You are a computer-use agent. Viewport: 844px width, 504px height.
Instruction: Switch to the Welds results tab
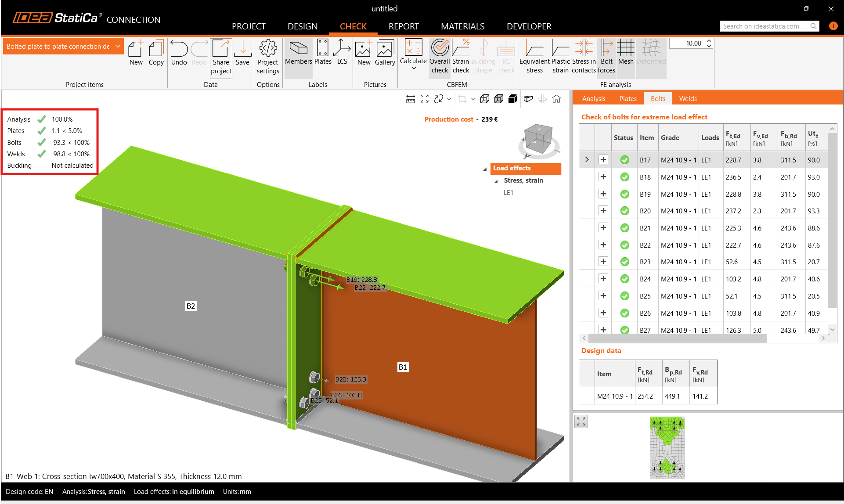coord(688,99)
